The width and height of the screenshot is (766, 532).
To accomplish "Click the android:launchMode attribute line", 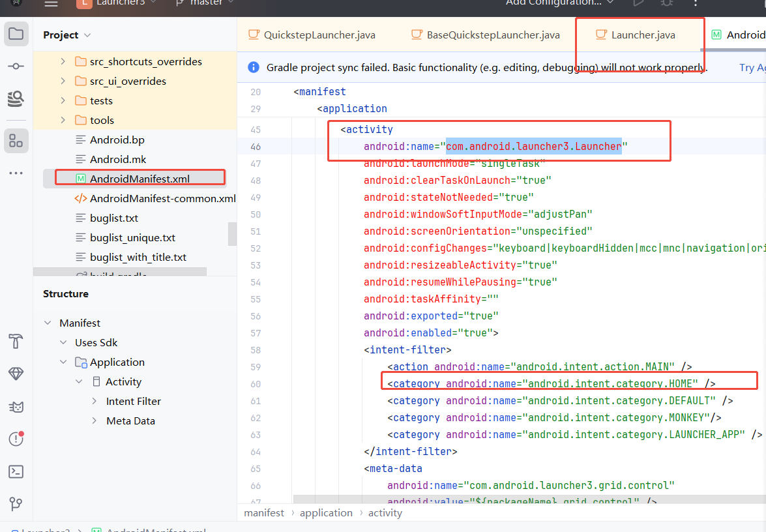I will tap(454, 164).
